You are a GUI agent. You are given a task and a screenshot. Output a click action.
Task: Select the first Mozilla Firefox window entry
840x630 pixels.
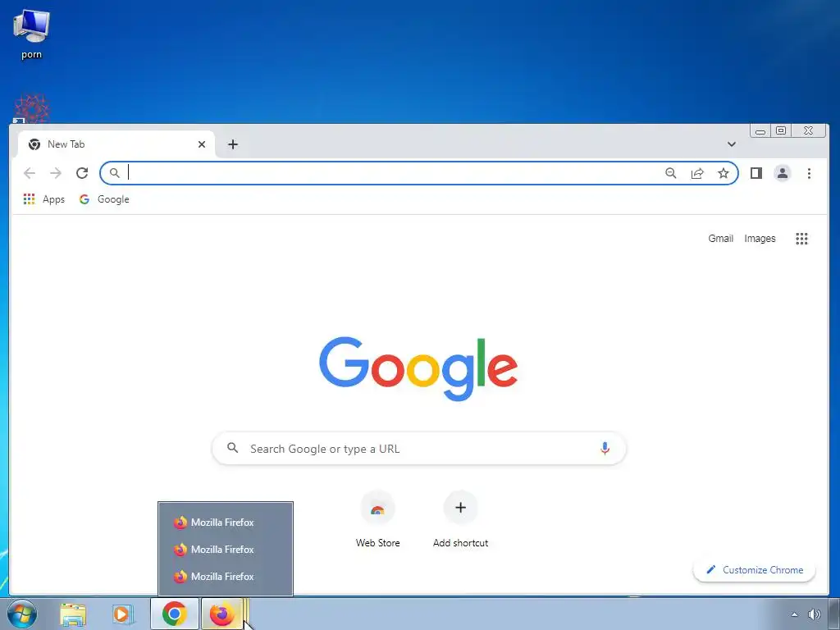coord(226,523)
